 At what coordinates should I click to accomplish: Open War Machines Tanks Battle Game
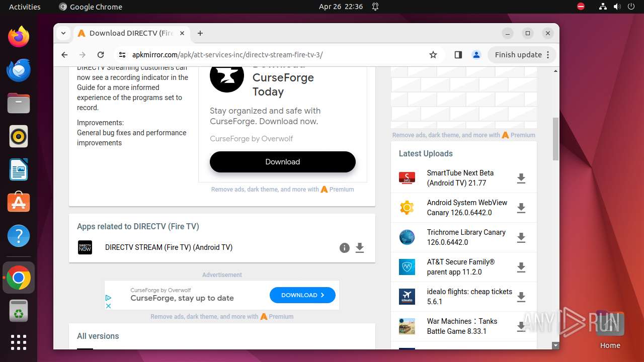pos(462,326)
